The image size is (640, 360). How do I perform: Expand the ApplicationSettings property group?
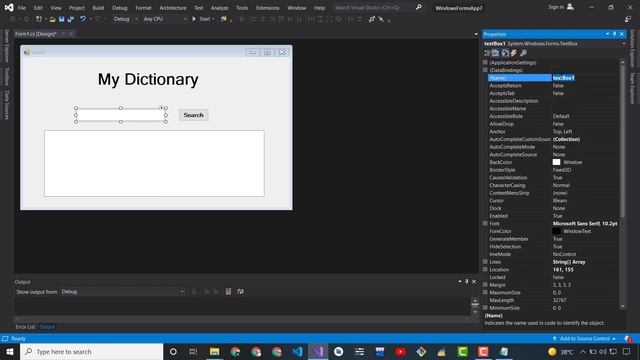click(x=485, y=62)
